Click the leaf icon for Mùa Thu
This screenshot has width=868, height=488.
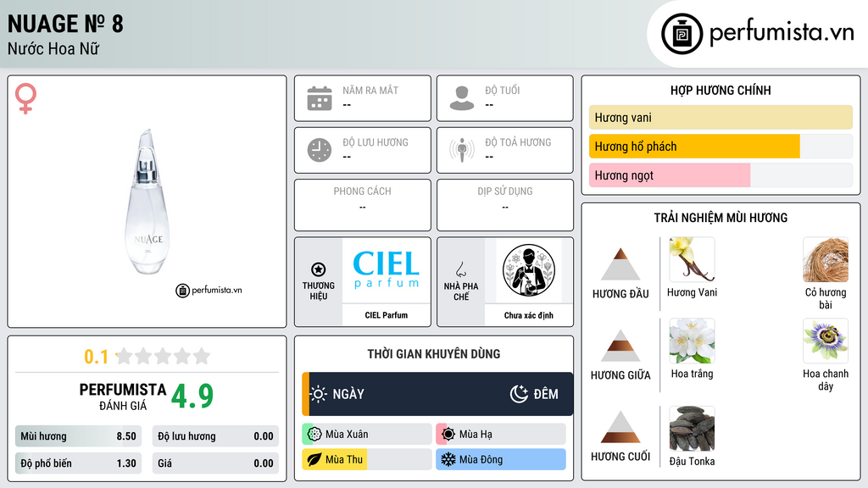[314, 459]
